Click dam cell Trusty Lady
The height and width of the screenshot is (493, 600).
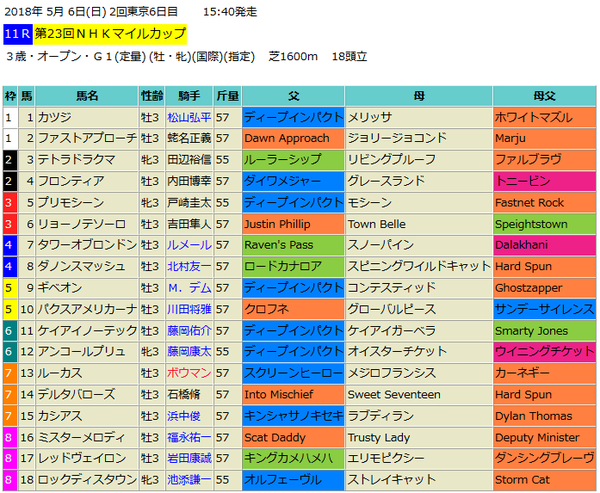click(419, 437)
